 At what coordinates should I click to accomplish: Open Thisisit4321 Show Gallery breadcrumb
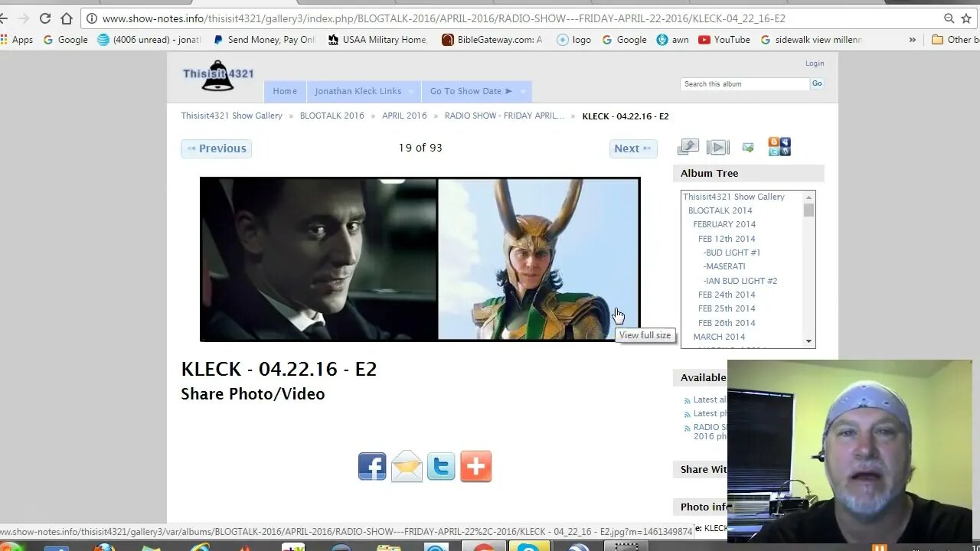(231, 116)
